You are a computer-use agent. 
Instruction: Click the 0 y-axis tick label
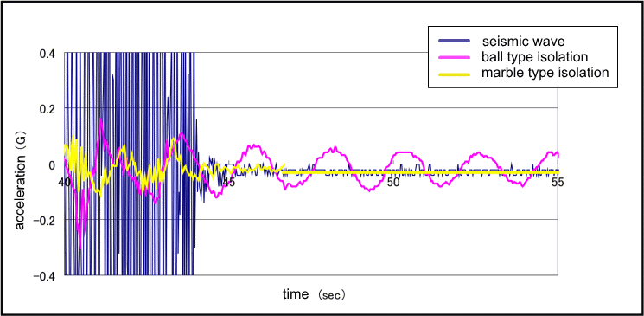(53, 166)
